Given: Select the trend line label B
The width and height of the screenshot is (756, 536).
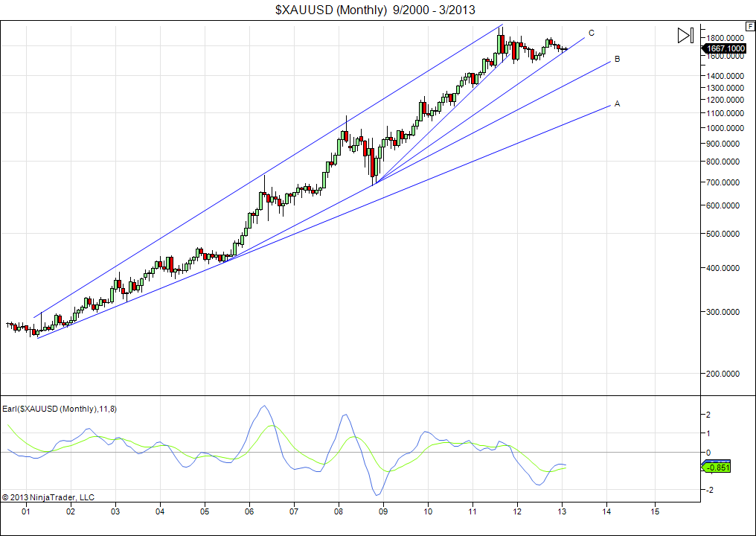Looking at the screenshot, I should point(617,59).
